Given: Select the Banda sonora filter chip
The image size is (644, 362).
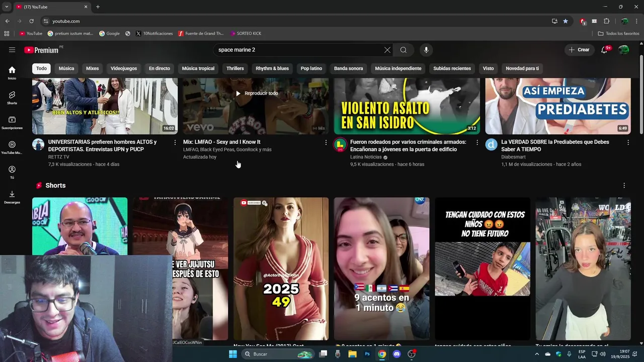Looking at the screenshot, I should pyautogui.click(x=349, y=68).
